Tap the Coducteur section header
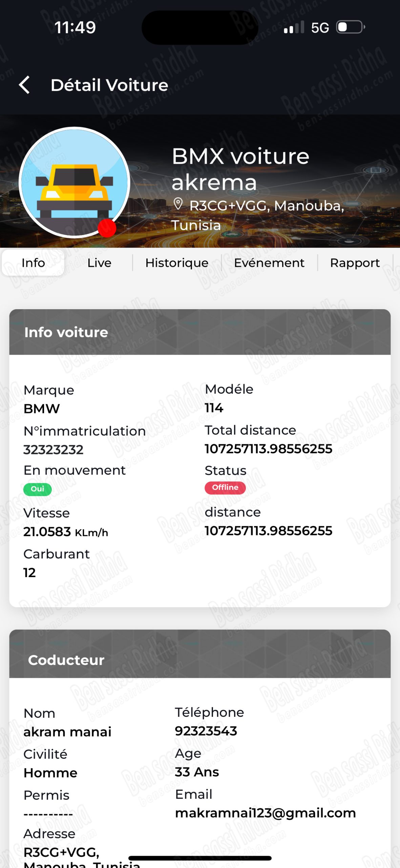This screenshot has width=400, height=868. (200, 660)
